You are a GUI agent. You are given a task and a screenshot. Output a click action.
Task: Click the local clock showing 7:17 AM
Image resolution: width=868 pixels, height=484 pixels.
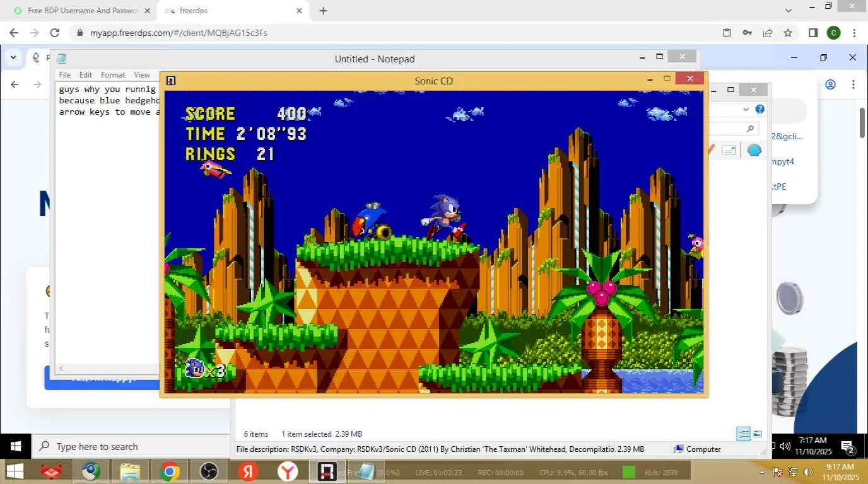(812, 446)
